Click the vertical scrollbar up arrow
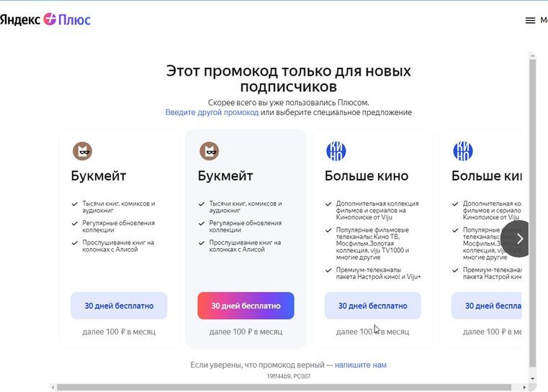Viewport: 548px width, 392px height. (x=533, y=55)
